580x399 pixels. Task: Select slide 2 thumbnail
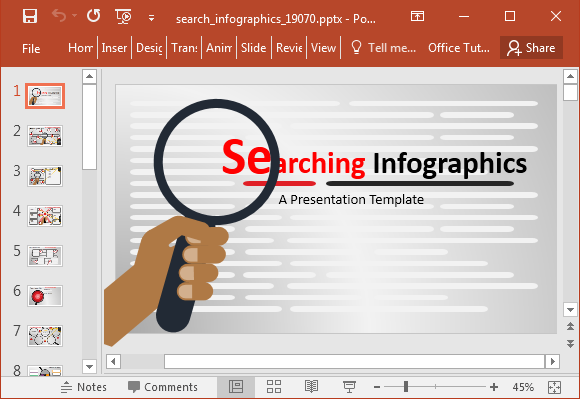tap(45, 136)
